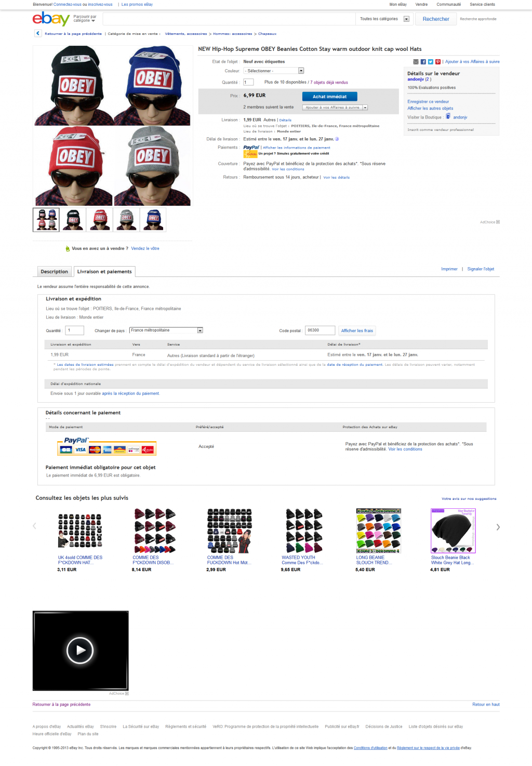Expand the Ajouter à vos Affaires dropdown arrow

click(x=365, y=108)
